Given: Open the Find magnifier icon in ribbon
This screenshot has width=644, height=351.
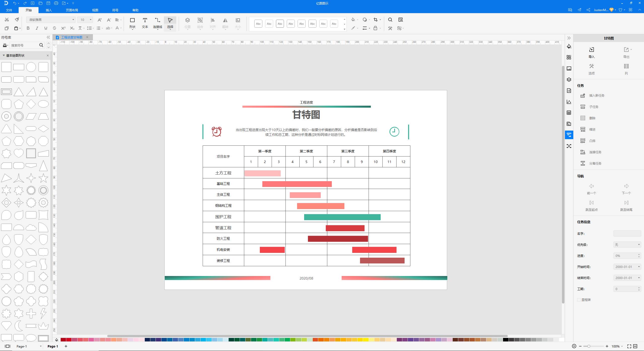Looking at the screenshot, I should pyautogui.click(x=390, y=20).
